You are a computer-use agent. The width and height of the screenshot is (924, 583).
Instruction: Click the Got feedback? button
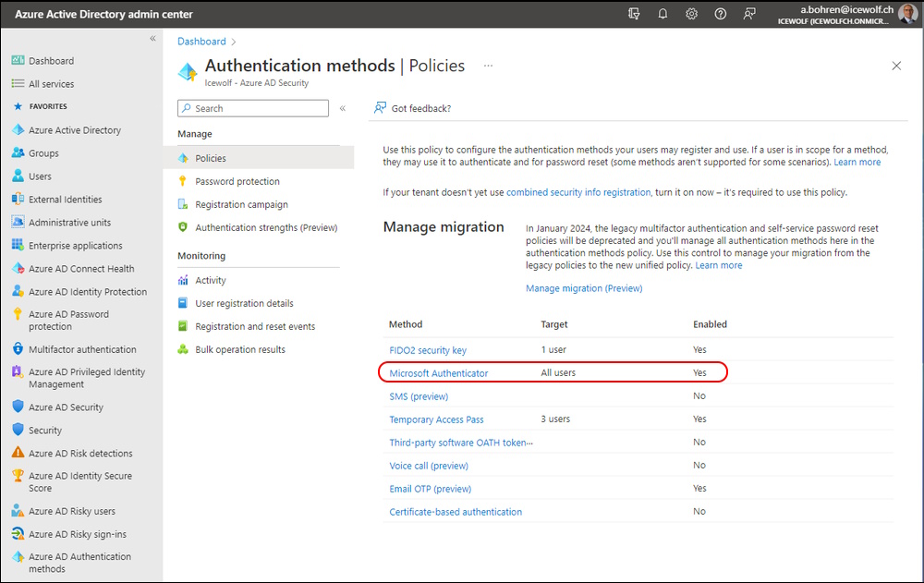coord(412,108)
